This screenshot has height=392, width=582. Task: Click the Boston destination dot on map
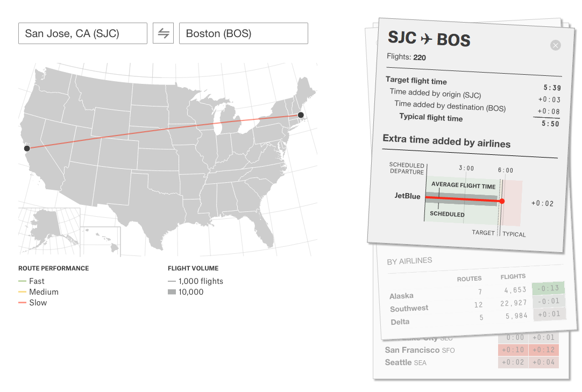pyautogui.click(x=301, y=115)
